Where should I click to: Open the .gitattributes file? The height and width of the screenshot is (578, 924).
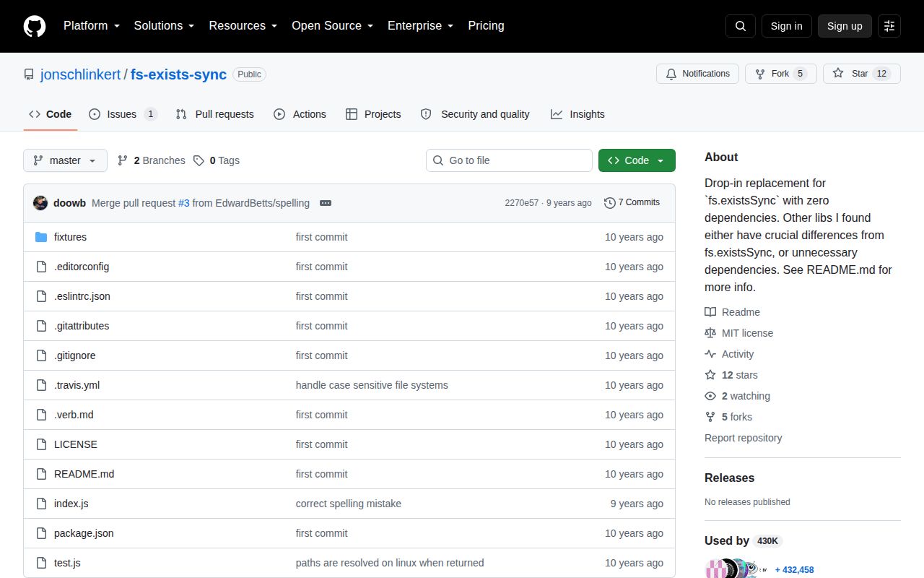(x=82, y=326)
